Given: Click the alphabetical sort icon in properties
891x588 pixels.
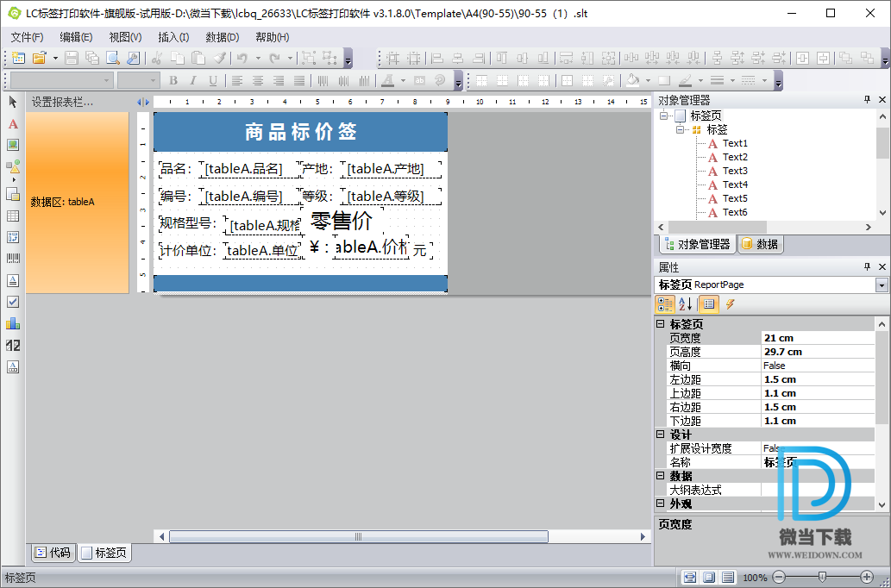Looking at the screenshot, I should click(x=686, y=304).
